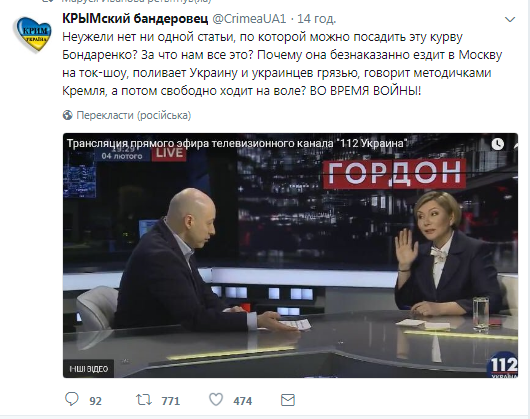530x419 pixels.
Task: Retweet using the arrows icon
Action: tap(144, 400)
